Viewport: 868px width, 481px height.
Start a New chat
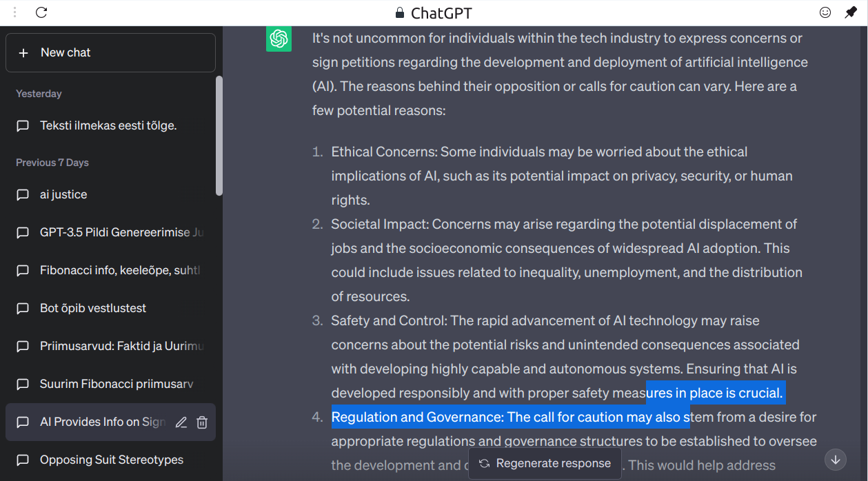(x=110, y=53)
